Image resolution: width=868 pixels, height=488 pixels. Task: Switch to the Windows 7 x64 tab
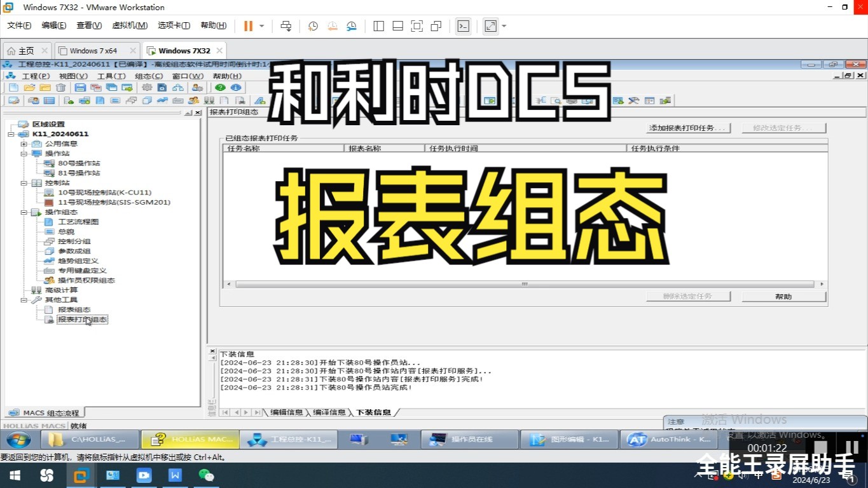click(93, 51)
